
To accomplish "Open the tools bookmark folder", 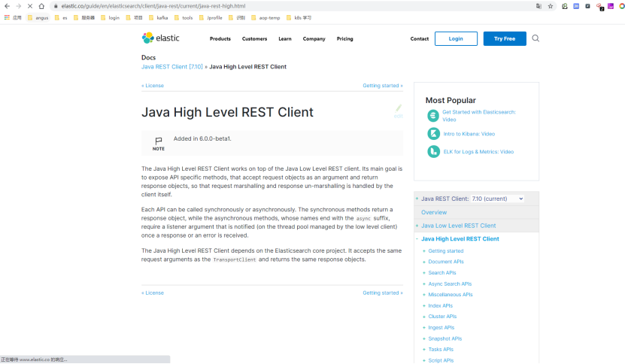I will click(184, 17).
